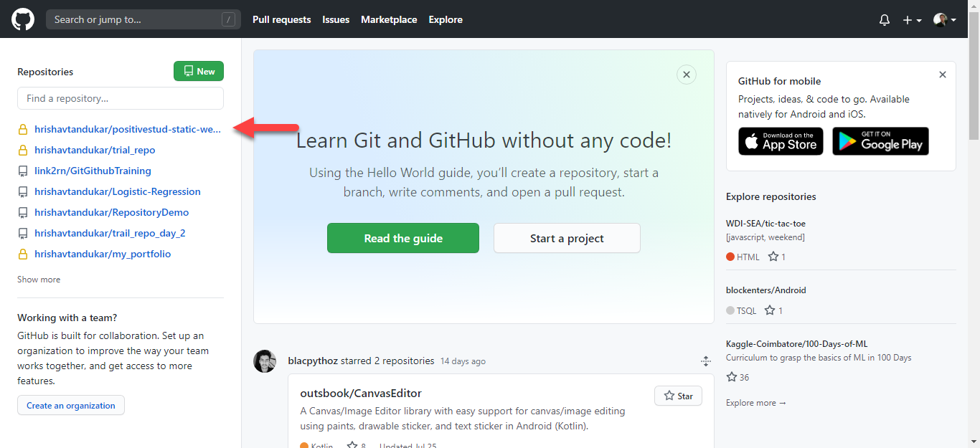Open hrishavtandukar/RepositoryDemo repository

(x=112, y=212)
